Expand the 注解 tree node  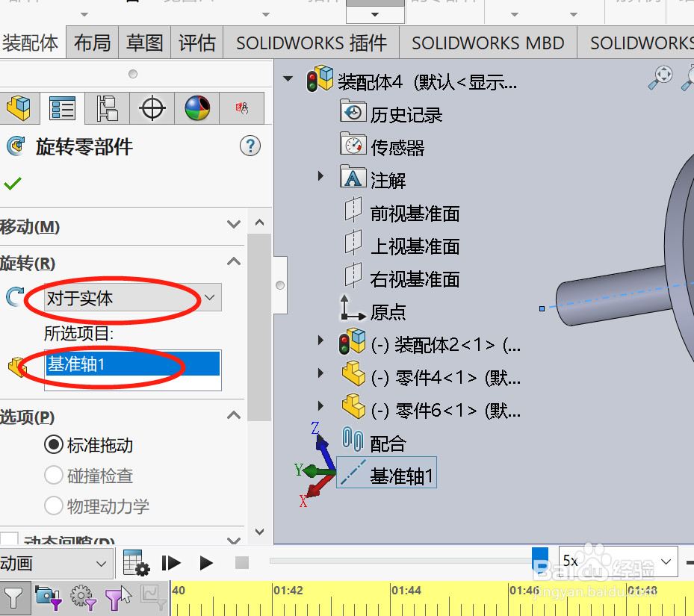(321, 176)
